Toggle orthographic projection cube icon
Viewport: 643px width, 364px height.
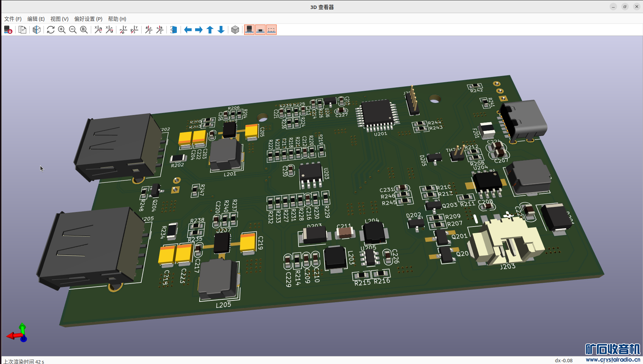point(235,30)
